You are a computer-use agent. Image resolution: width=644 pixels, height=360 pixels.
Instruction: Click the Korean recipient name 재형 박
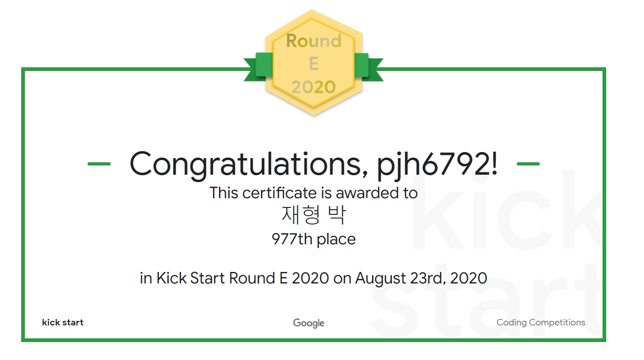click(x=313, y=215)
